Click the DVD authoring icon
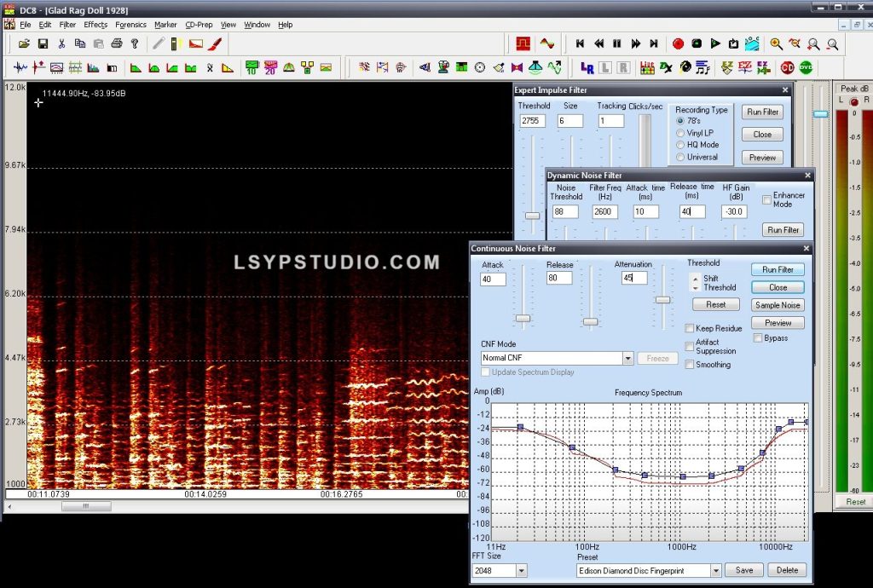 pos(806,67)
